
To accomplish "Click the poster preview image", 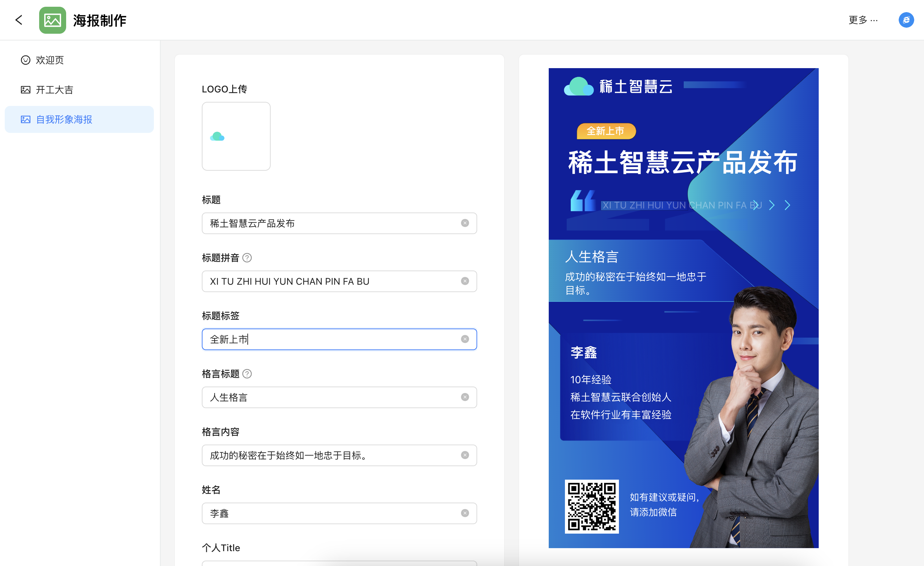I will pos(683,307).
